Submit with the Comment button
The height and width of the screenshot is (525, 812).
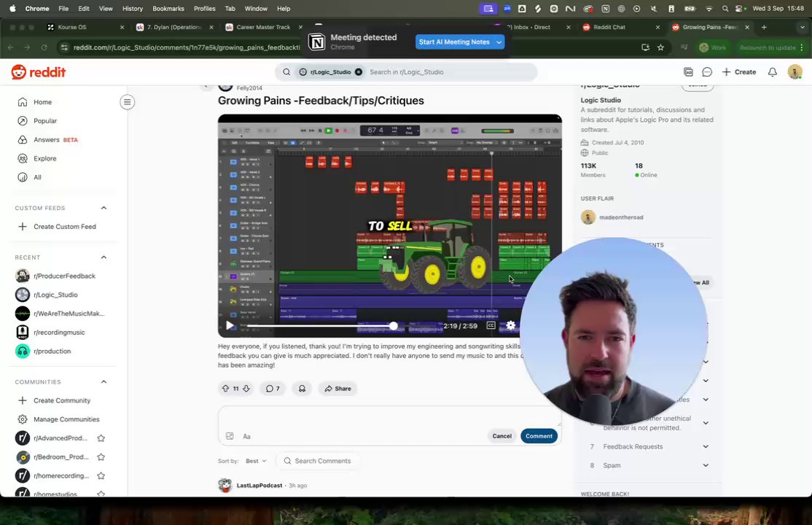[x=539, y=436]
